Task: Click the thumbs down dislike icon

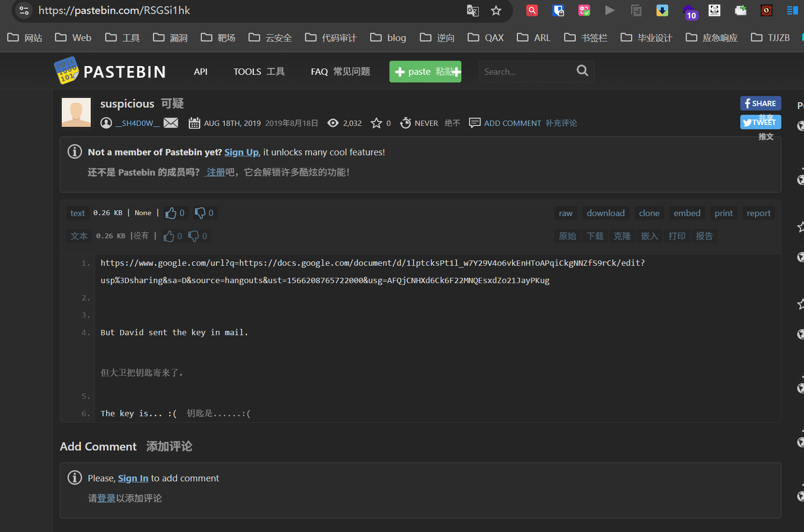Action: pyautogui.click(x=200, y=213)
